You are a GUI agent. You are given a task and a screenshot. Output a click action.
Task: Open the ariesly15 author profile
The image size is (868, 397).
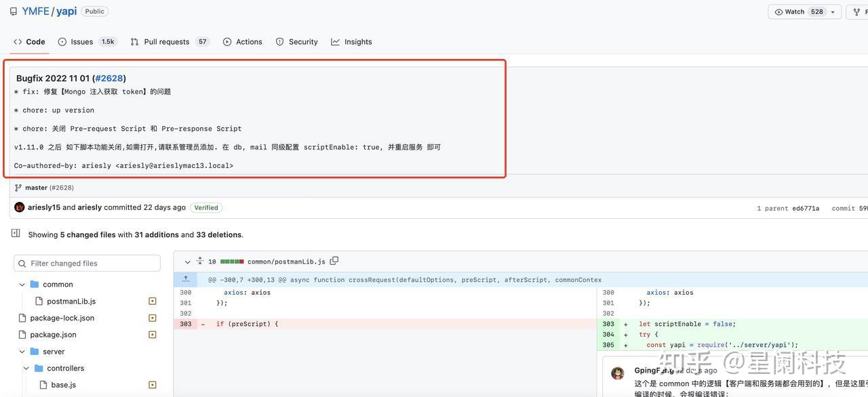pos(44,207)
